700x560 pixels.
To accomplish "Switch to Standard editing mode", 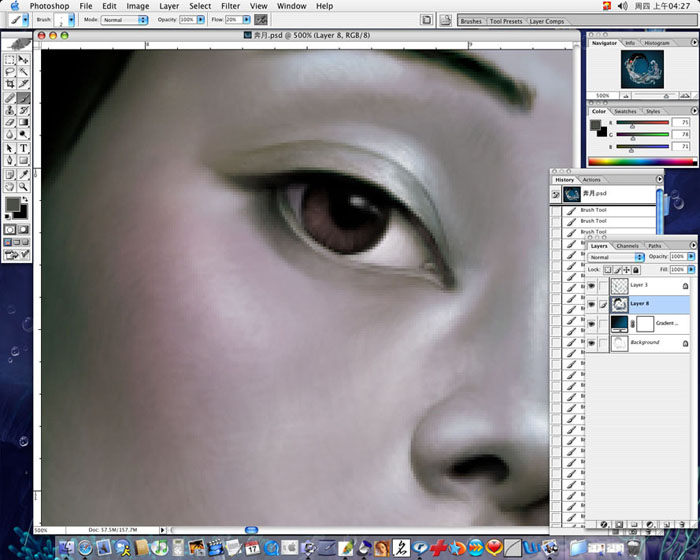I will (10, 230).
